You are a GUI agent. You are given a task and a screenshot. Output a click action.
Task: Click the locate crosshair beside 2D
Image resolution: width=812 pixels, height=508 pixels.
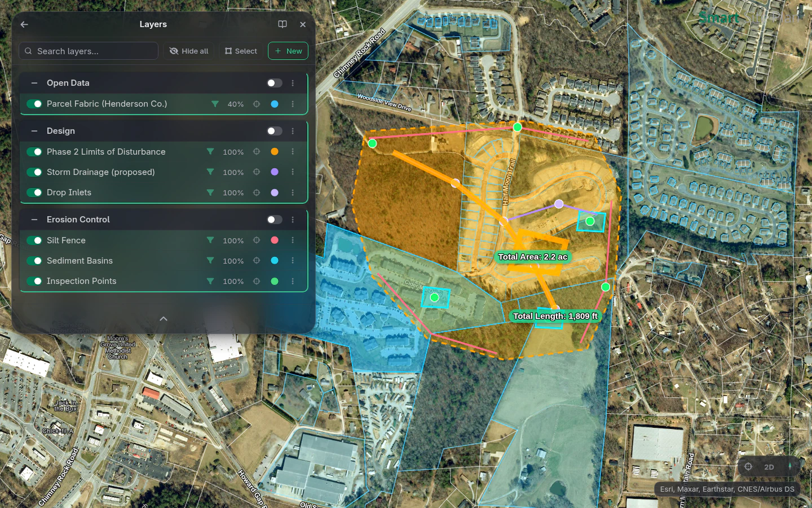[x=748, y=467]
